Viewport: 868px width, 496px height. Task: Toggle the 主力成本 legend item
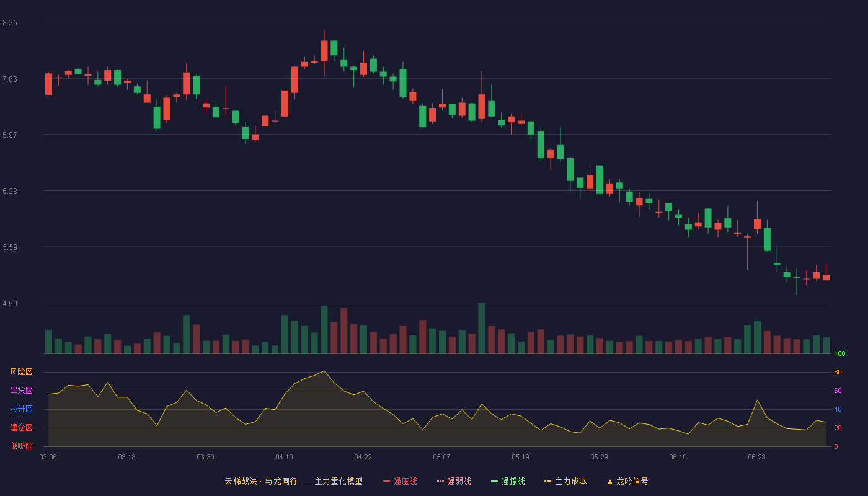565,481
